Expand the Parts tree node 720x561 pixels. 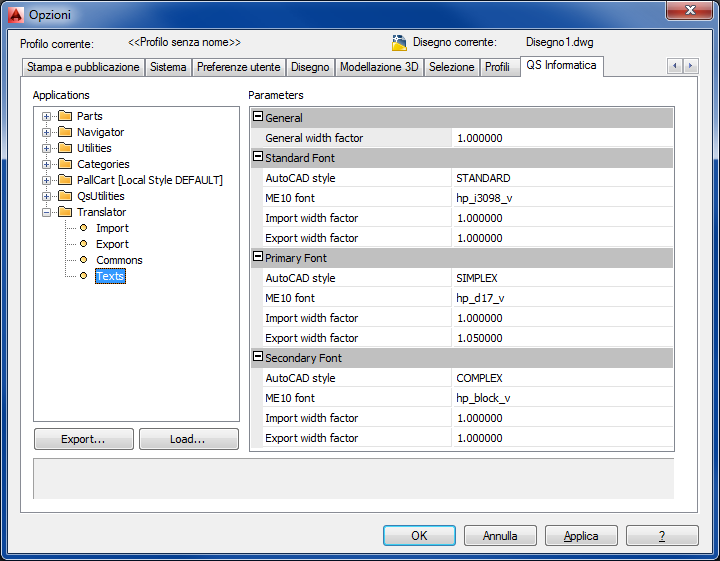click(46, 116)
